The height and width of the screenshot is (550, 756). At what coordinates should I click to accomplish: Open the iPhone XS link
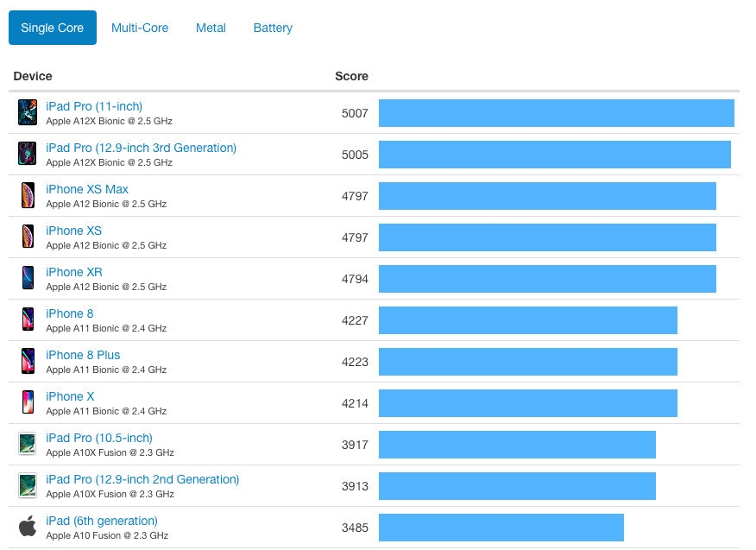(x=73, y=231)
